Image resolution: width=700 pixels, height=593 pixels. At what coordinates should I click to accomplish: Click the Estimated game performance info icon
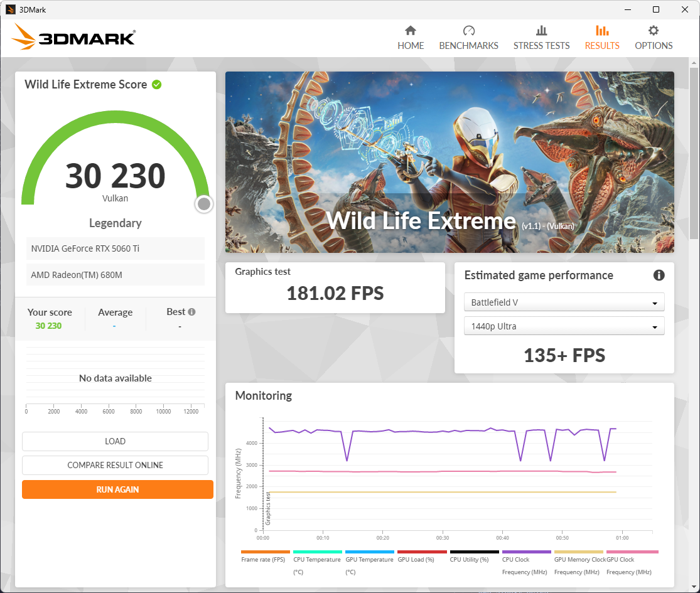coord(659,275)
